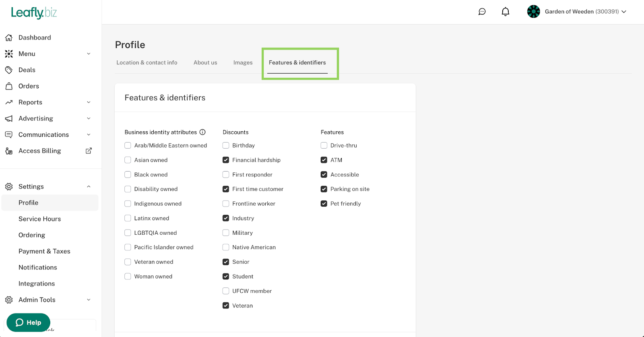644x337 pixels.
Task: Uncheck Pet friendly feature
Action: pos(324,204)
